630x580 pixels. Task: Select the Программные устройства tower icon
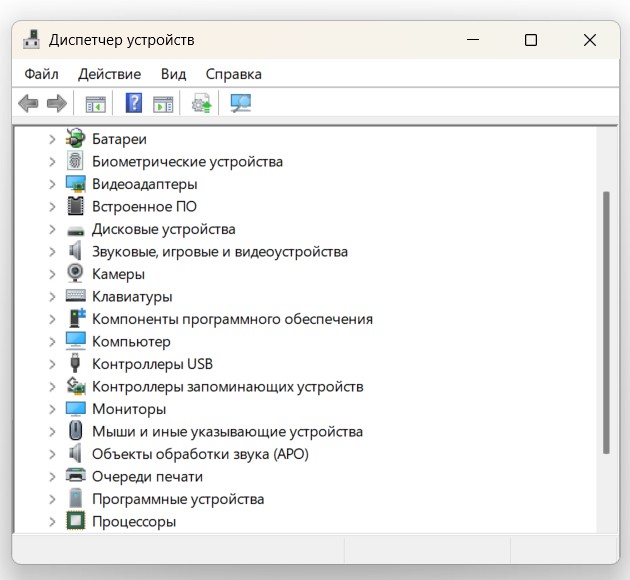[x=76, y=498]
